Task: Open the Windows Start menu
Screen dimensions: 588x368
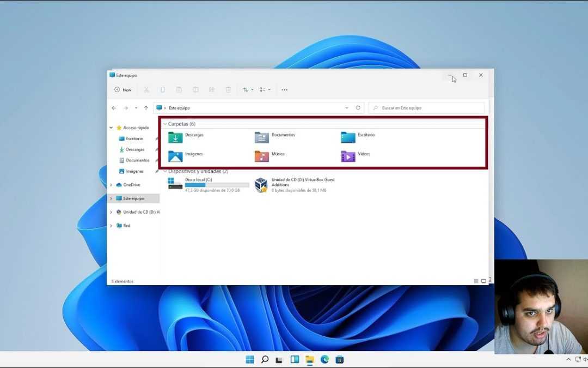Action: [x=250, y=360]
